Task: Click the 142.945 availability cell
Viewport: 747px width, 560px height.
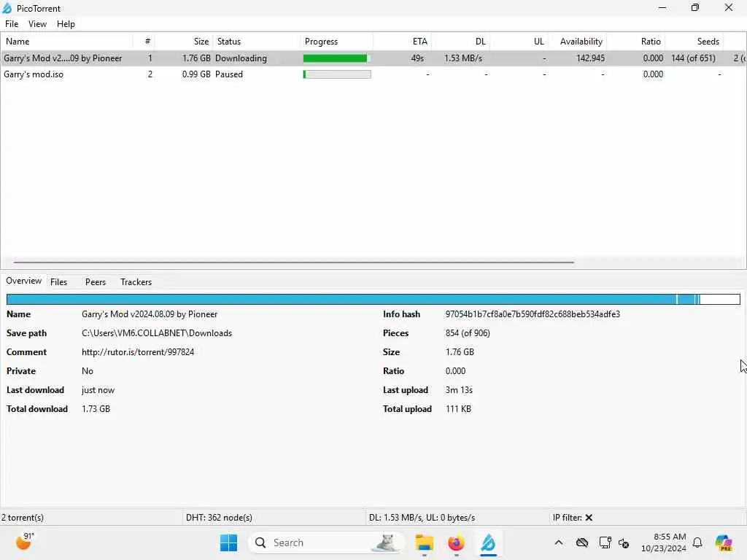Action: click(x=590, y=58)
